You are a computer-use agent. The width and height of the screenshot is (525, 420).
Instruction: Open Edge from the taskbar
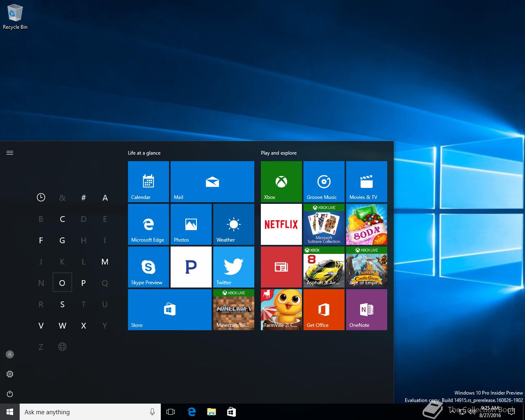(x=191, y=412)
